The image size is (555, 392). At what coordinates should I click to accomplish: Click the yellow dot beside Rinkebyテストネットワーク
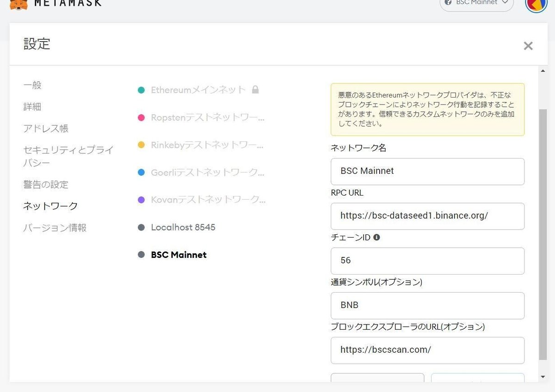tap(141, 145)
